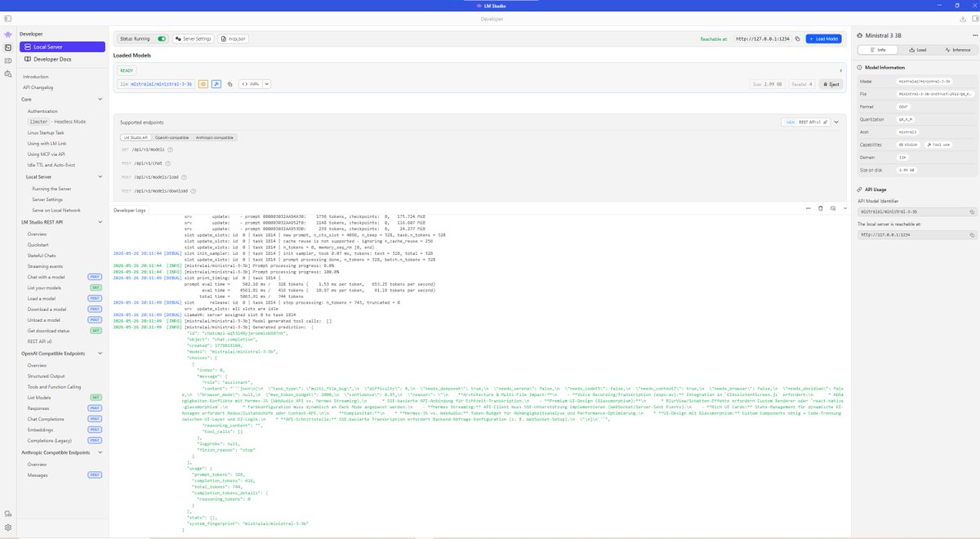The height and width of the screenshot is (539, 980).
Task: Click the blue wrench tool icon
Action: point(216,83)
